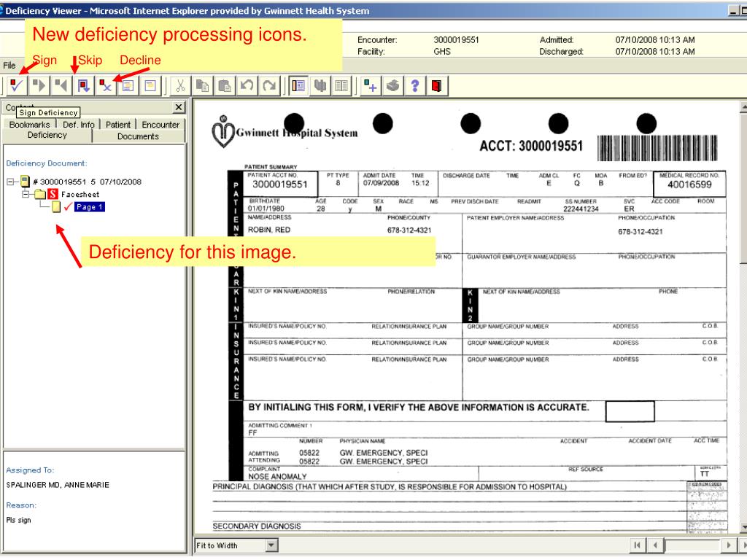747x560 pixels.
Task: Click the Decline deficiency toolbar icon
Action: pyautogui.click(x=105, y=86)
